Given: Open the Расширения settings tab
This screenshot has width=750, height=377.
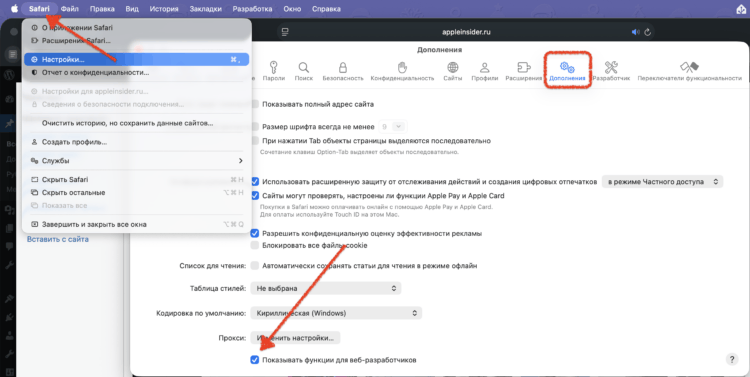Looking at the screenshot, I should click(523, 71).
